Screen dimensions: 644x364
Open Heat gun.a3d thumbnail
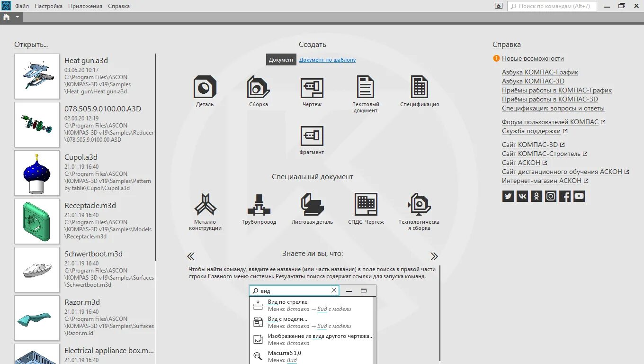pos(37,76)
